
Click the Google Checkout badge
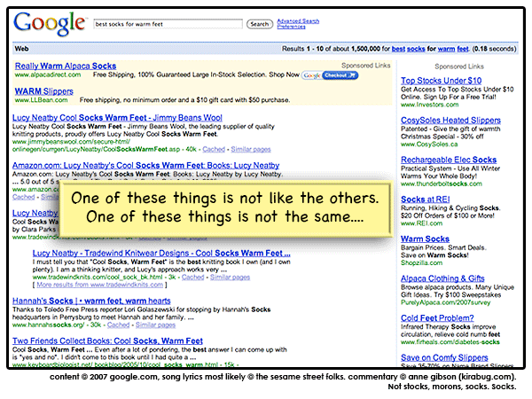[330, 75]
